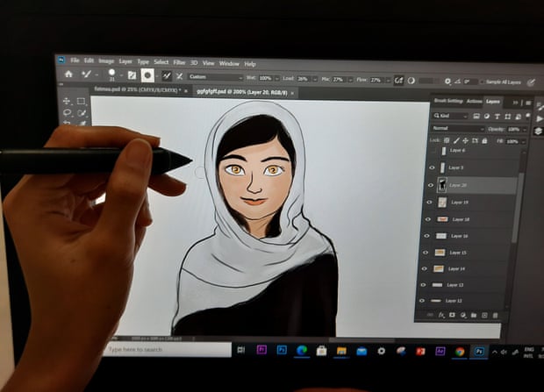
Task: Hide Layer 5 with the eye icon
Action: coord(432,167)
